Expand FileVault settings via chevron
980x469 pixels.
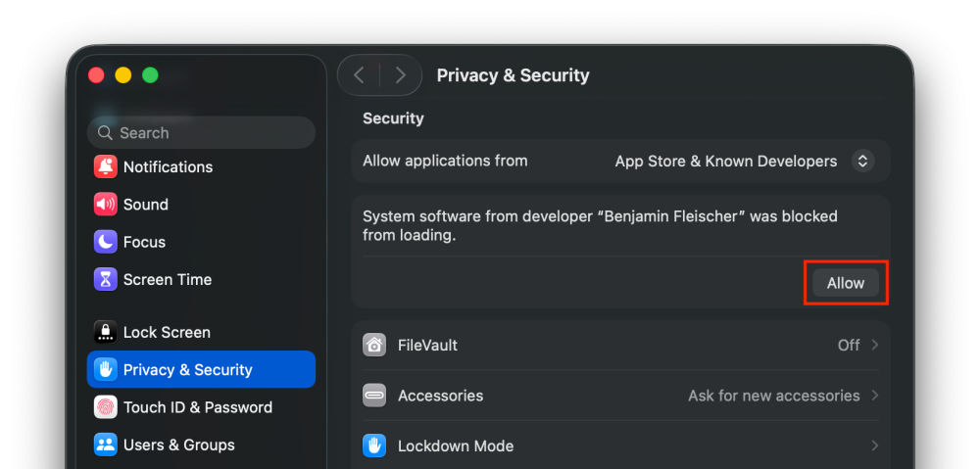tap(874, 345)
